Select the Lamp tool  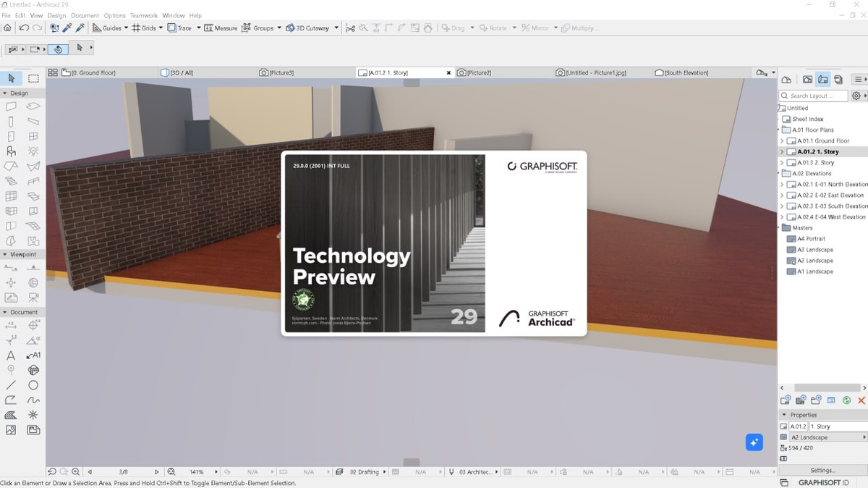[33, 151]
